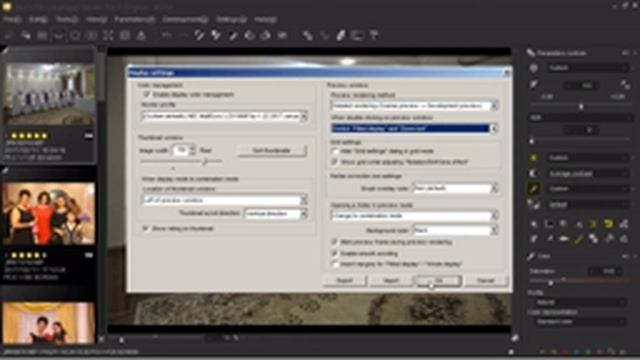Screen dimensions: 640x360
Task: Toggle Hide Grid settings dialog checkbox
Action: click(x=335, y=151)
